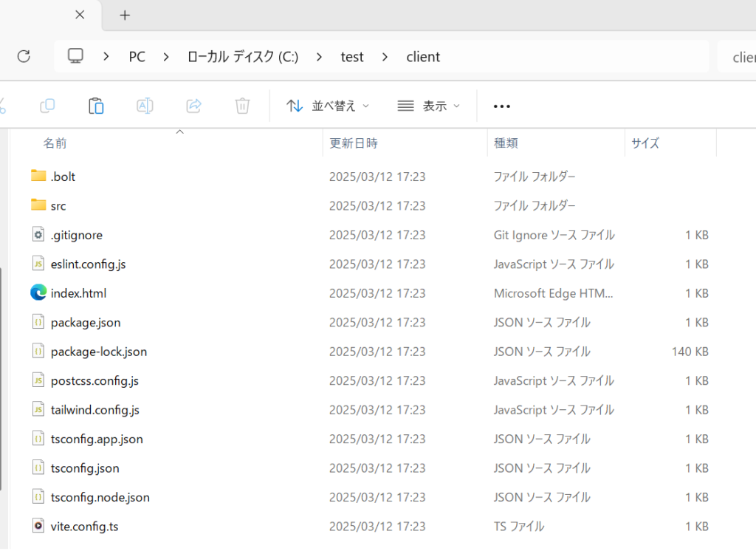Sort files by the サイズ column header

(645, 143)
